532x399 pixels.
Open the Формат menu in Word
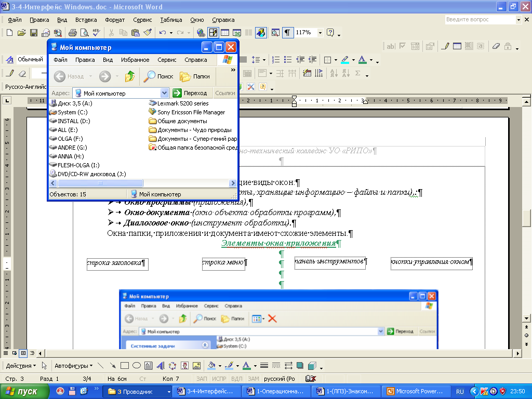pos(115,20)
